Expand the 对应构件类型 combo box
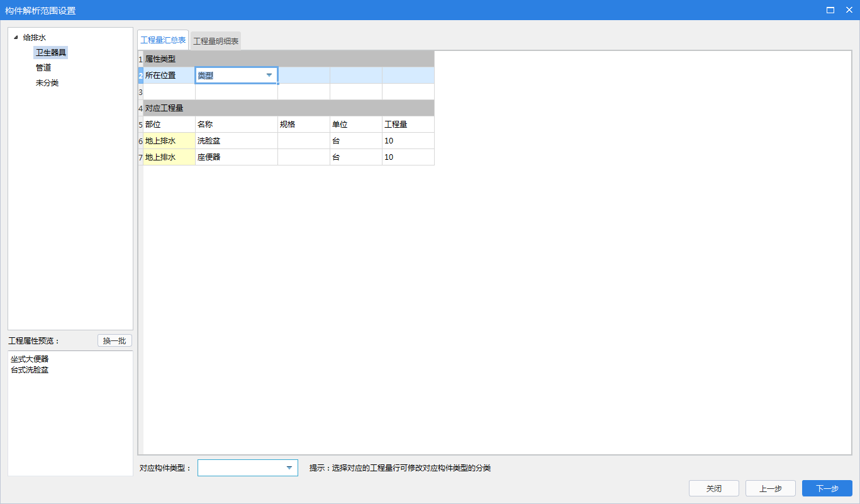 point(289,468)
